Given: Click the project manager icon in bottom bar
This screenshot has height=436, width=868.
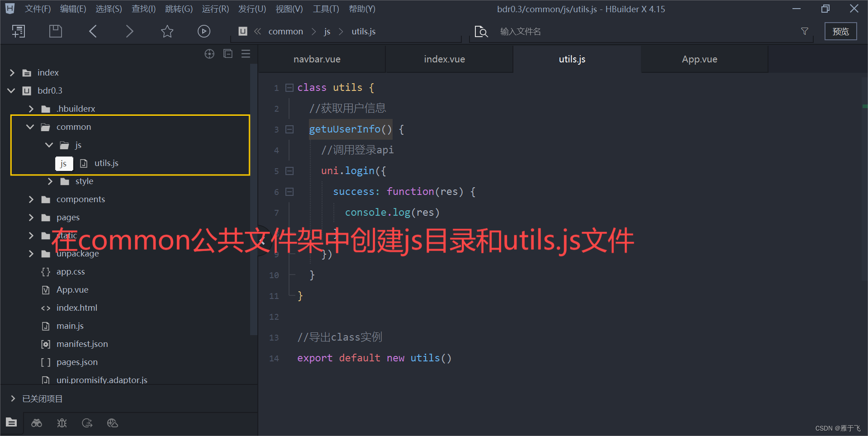Looking at the screenshot, I should click(x=12, y=422).
